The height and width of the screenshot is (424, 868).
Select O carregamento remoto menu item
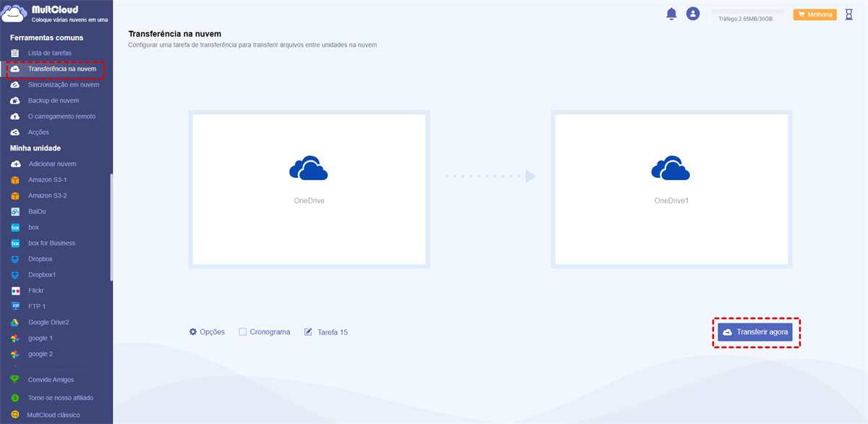61,116
